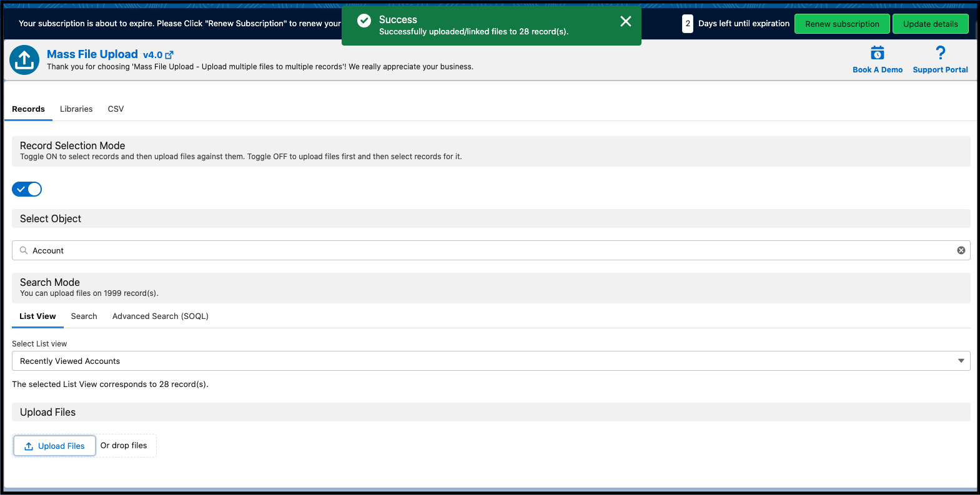Click the Or drop files zone
The height and width of the screenshot is (495, 980).
click(124, 446)
